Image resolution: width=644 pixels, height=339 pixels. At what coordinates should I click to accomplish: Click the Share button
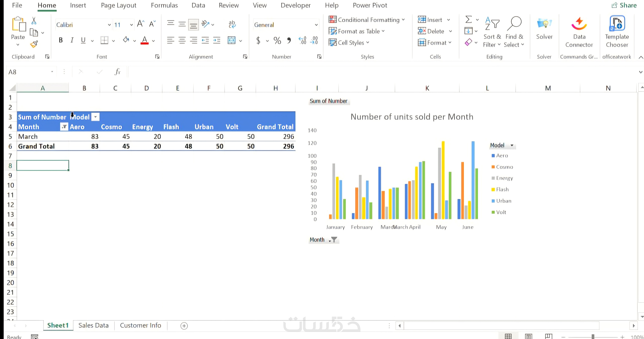[x=624, y=5]
